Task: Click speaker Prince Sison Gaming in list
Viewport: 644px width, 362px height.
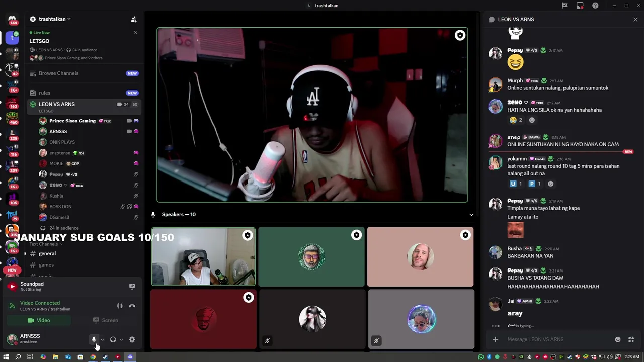Action: click(89, 121)
